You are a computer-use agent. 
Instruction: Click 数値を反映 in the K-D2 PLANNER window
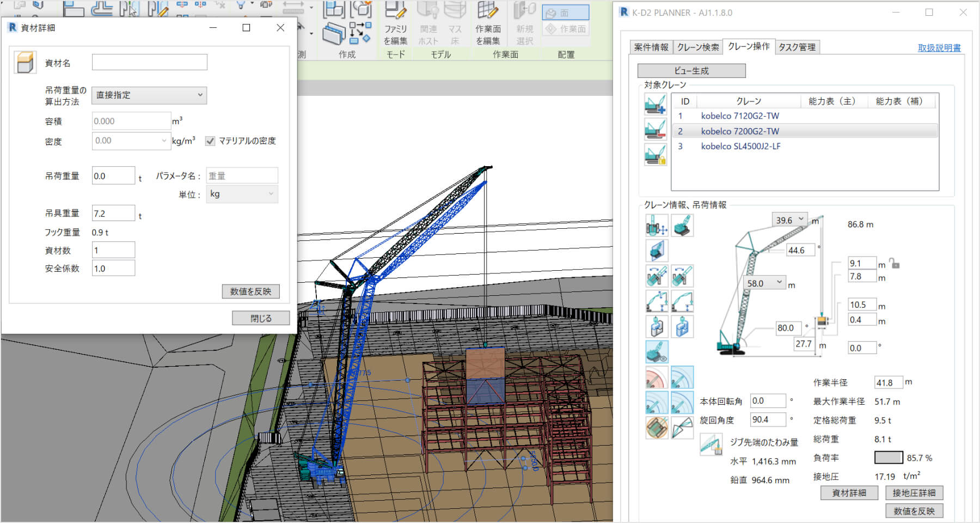tap(914, 511)
